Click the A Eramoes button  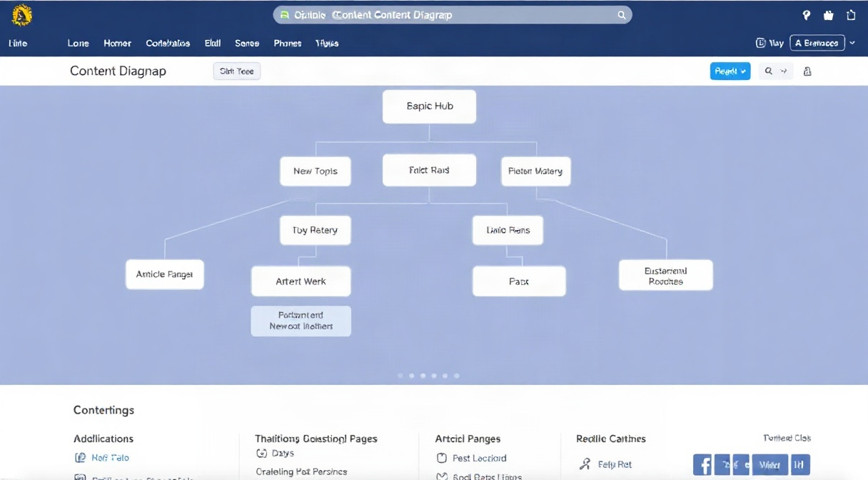coord(817,43)
